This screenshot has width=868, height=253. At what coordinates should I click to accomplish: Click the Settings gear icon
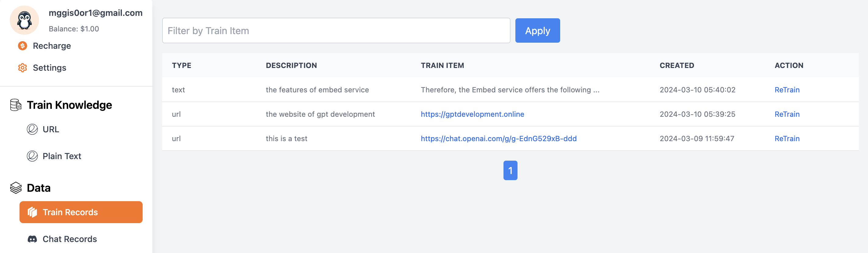pyautogui.click(x=23, y=68)
